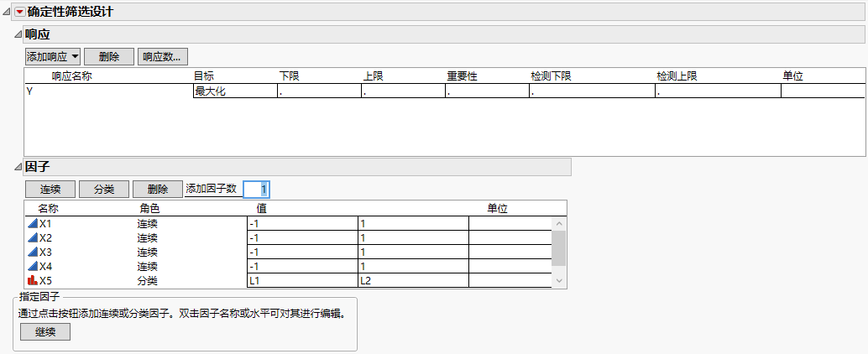This screenshot has height=354, width=868.
Task: Click the 值 column header in factor table
Action: tap(261, 209)
